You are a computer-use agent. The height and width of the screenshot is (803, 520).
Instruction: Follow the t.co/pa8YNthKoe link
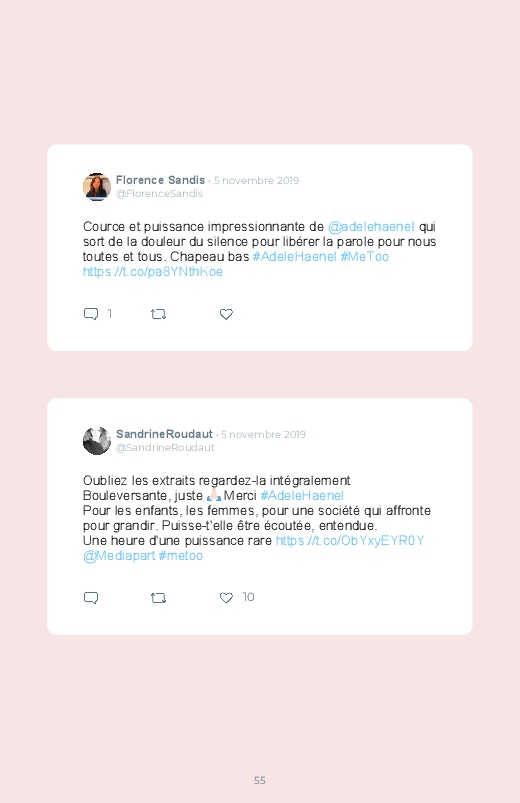pos(153,271)
